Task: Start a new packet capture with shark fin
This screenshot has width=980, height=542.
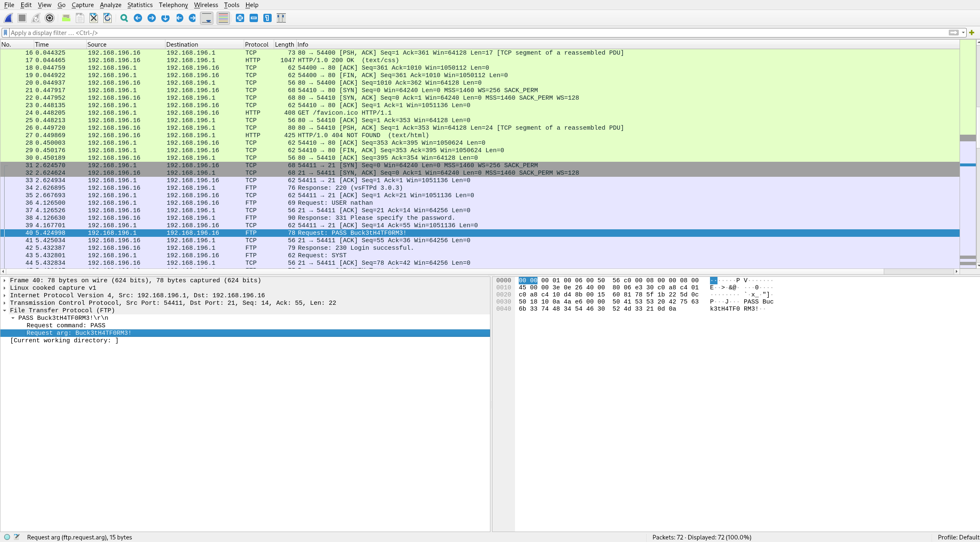Action: pyautogui.click(x=8, y=18)
